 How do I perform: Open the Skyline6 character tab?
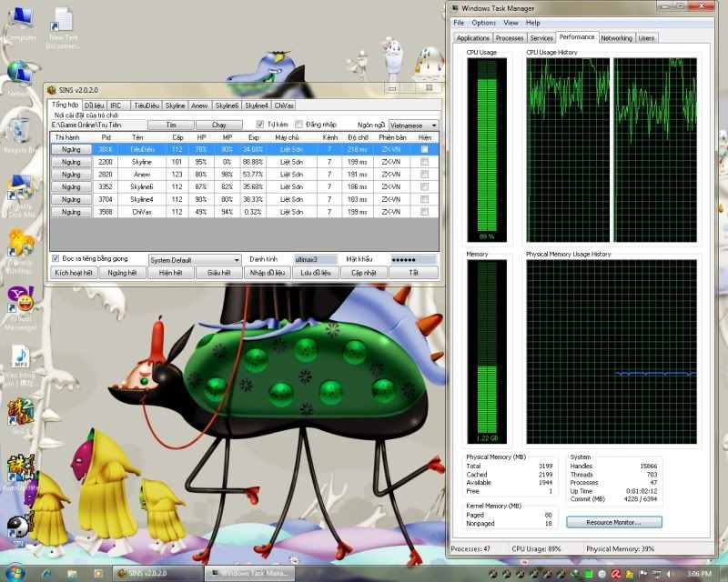pos(227,105)
